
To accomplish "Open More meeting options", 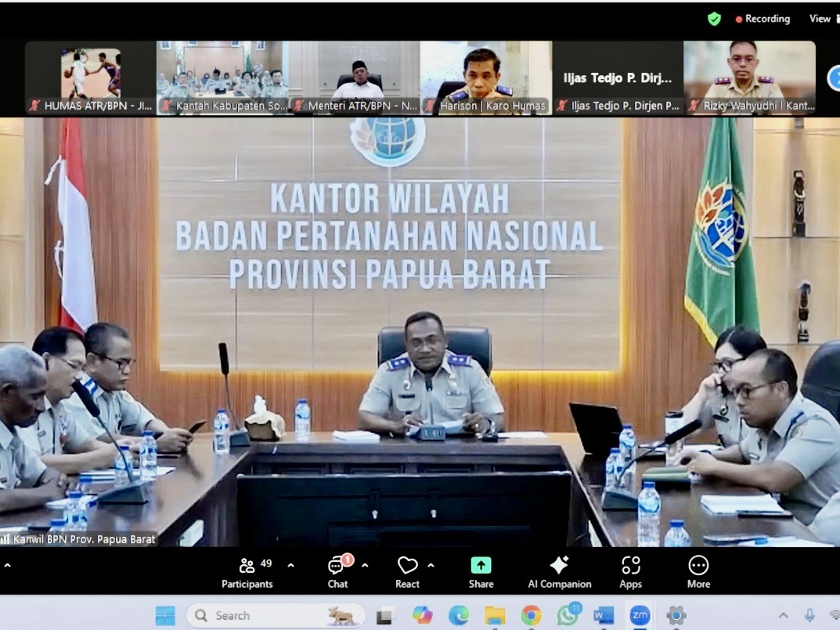I will 697,565.
